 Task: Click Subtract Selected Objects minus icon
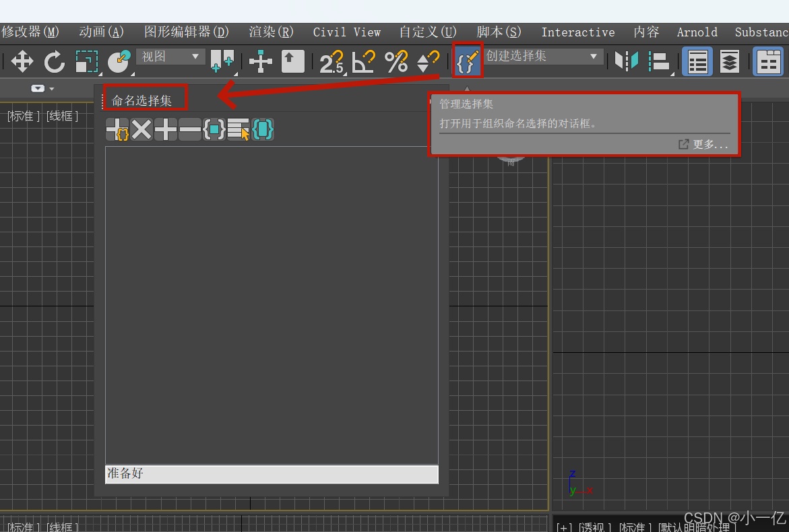(190, 129)
